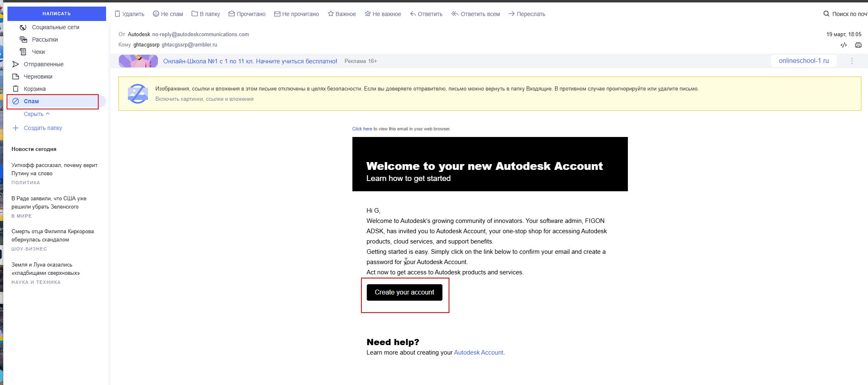Screen dimensions: 868x385
Task: Click the plus icon beside Создать папку
Action: 16,128
